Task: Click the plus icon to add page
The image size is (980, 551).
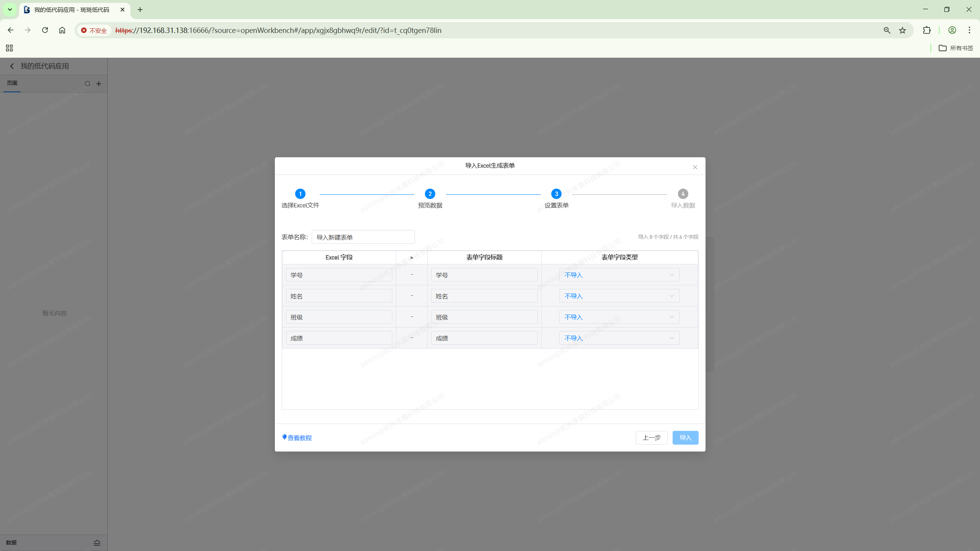Action: [x=99, y=84]
